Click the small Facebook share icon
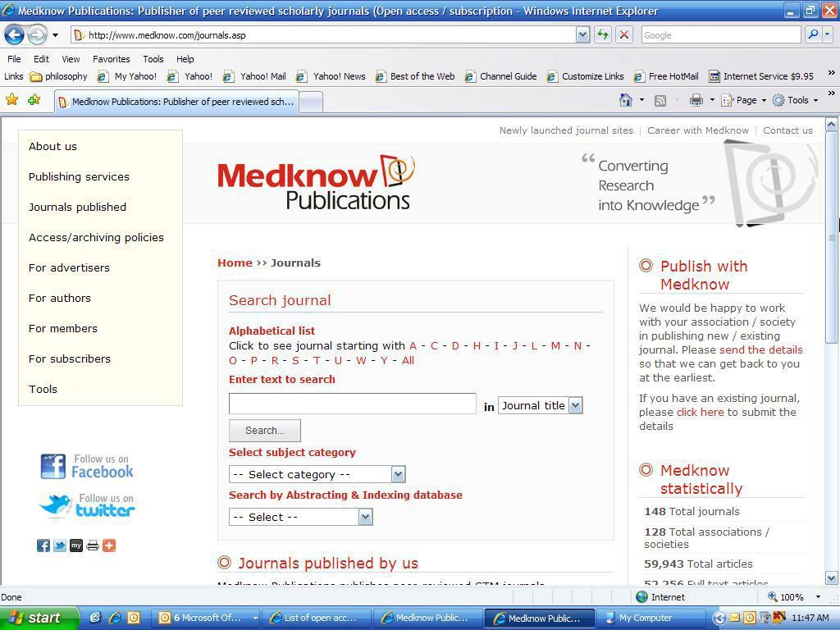The height and width of the screenshot is (630, 840). click(x=43, y=546)
